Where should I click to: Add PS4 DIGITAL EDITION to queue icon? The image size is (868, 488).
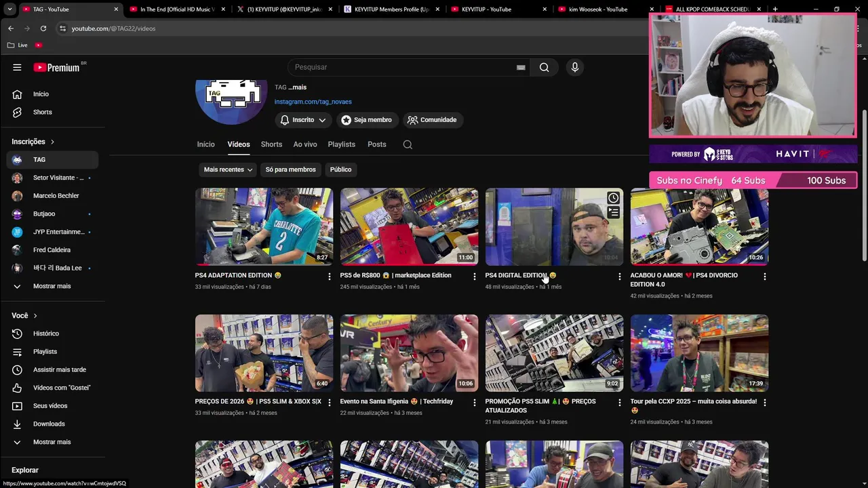point(613,212)
